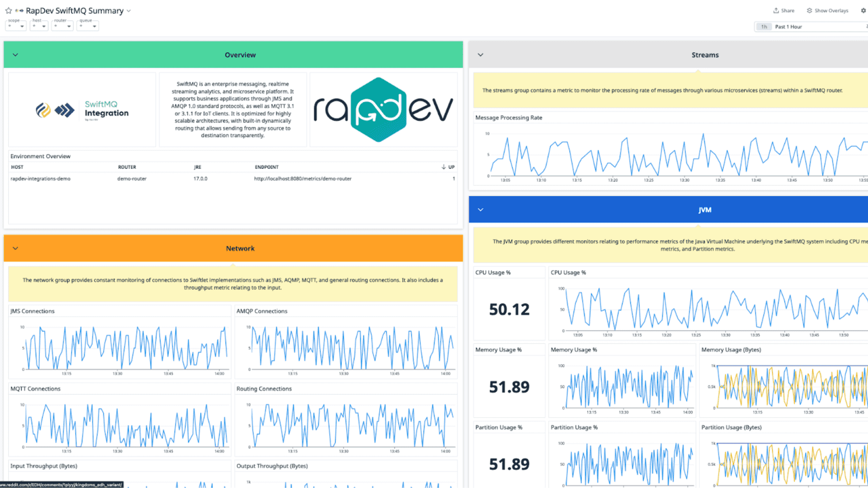The image size is (868, 488).
Task: Star the RapDev SwiftMQ Summary dashboard
Action: pyautogui.click(x=9, y=10)
